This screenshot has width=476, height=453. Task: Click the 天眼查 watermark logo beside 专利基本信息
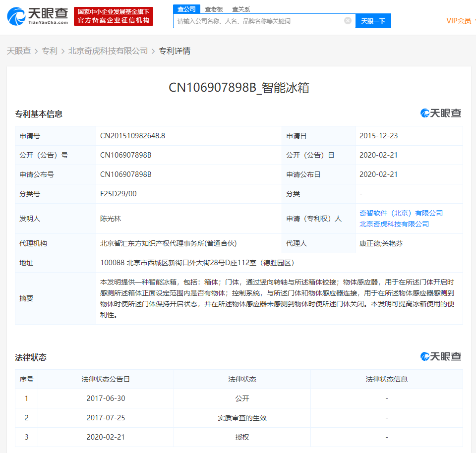click(x=441, y=113)
